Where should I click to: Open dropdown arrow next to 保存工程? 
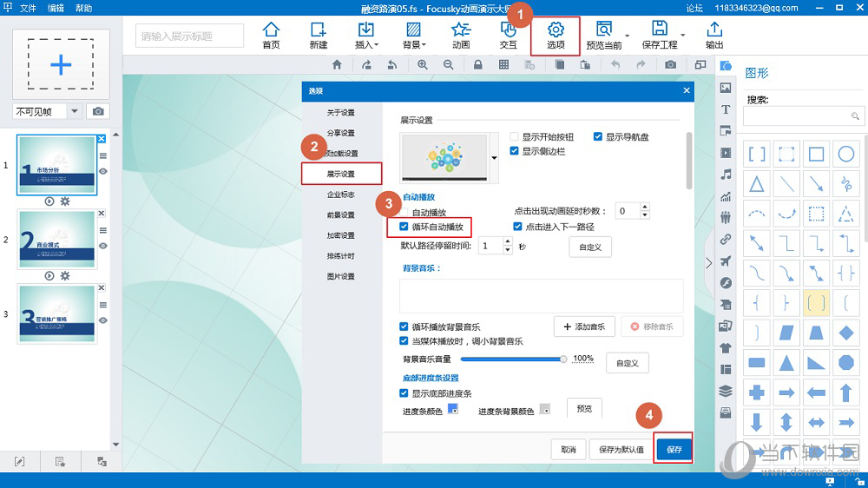[682, 36]
